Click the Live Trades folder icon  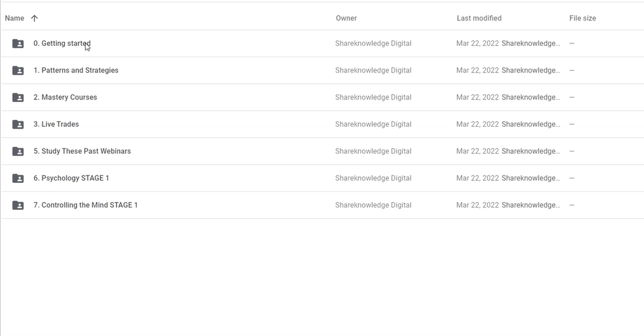pyautogui.click(x=18, y=124)
